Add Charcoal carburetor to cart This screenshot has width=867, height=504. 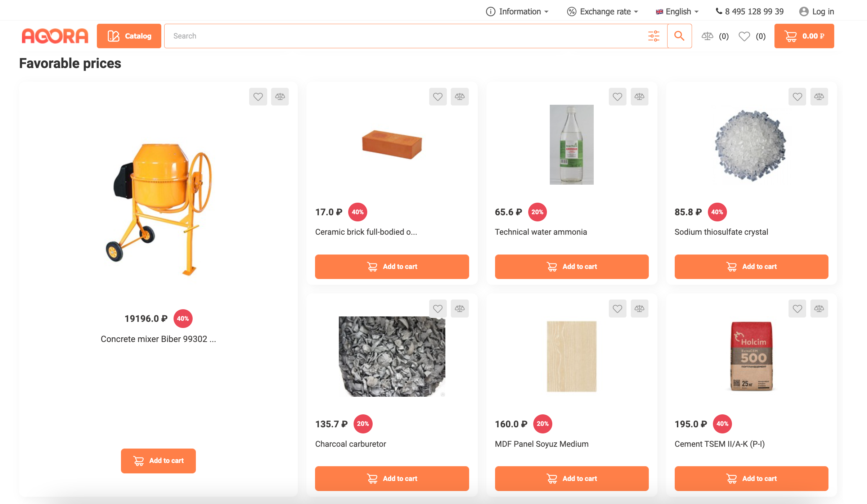(392, 478)
